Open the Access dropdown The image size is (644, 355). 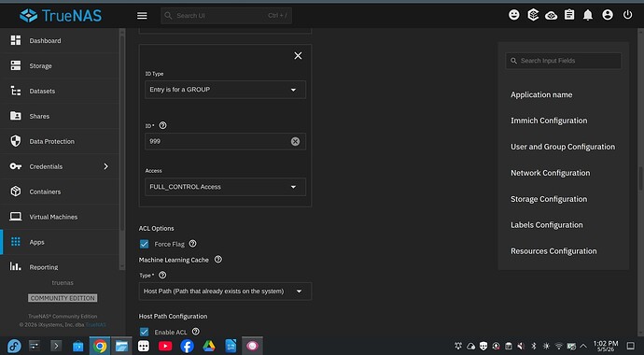click(225, 187)
